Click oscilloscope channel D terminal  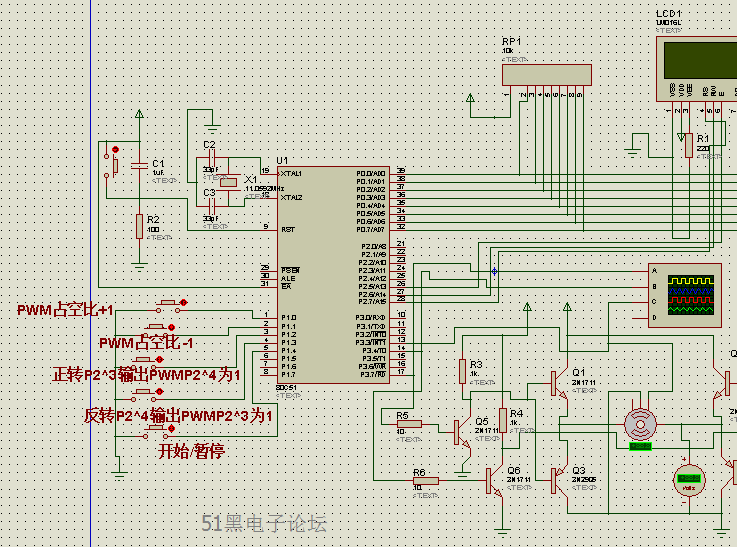point(654,318)
